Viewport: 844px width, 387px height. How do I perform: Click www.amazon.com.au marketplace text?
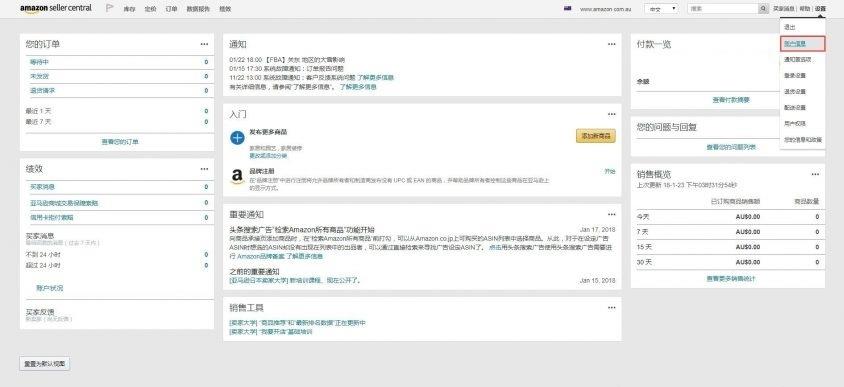[606, 9]
